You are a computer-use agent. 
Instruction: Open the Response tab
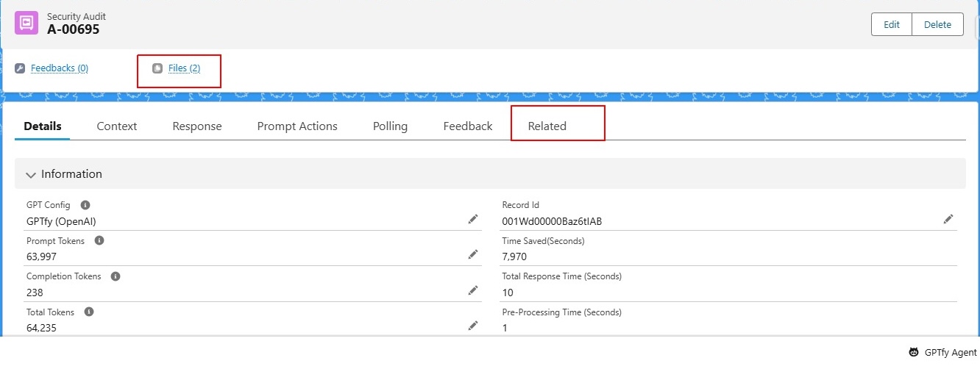click(197, 126)
